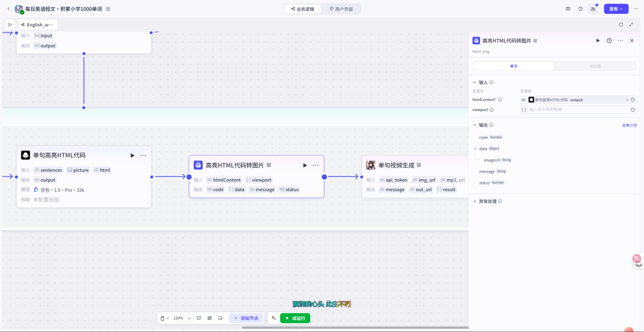Click auto-layout grid icon in bottom toolbar
The width and height of the screenshot is (644, 332).
[209, 318]
